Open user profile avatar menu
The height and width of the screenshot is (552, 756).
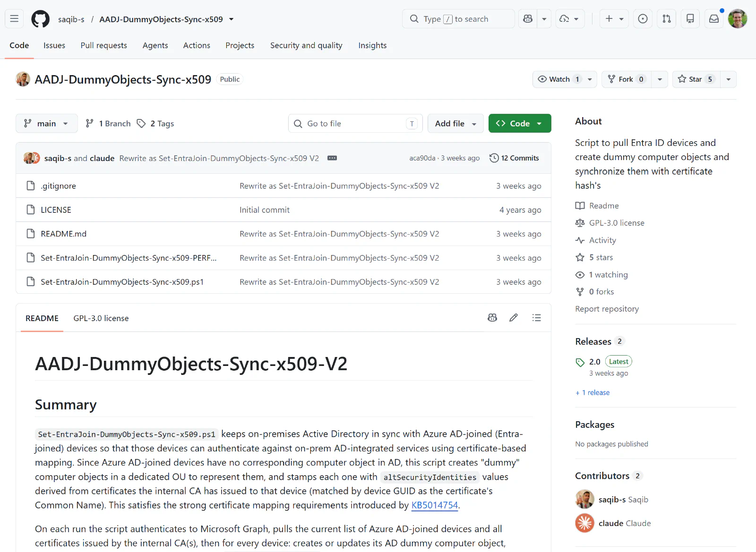pyautogui.click(x=737, y=19)
